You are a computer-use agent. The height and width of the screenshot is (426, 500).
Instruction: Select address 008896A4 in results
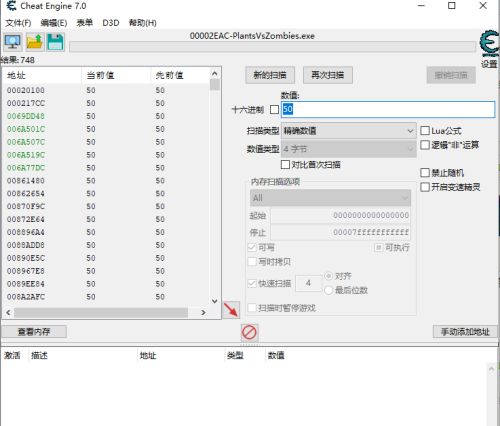click(26, 232)
